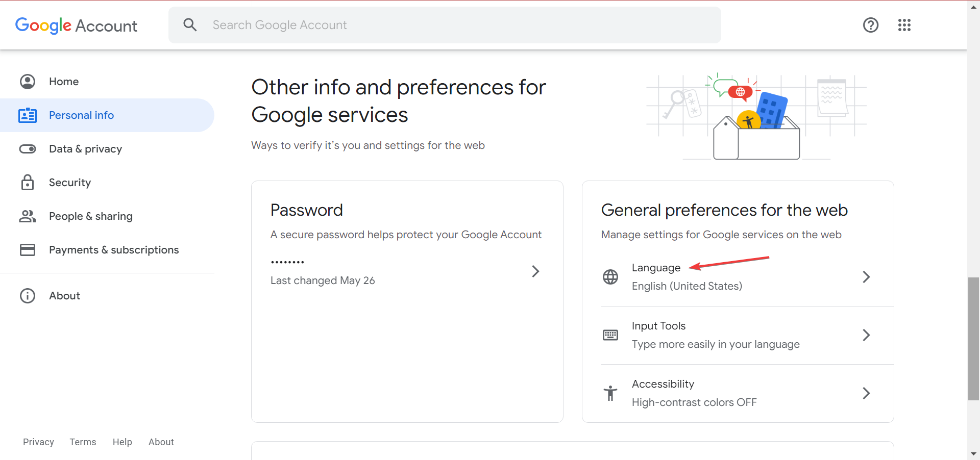Viewport: 980px width, 460px height.
Task: Click the Accessibility label
Action: tap(663, 384)
